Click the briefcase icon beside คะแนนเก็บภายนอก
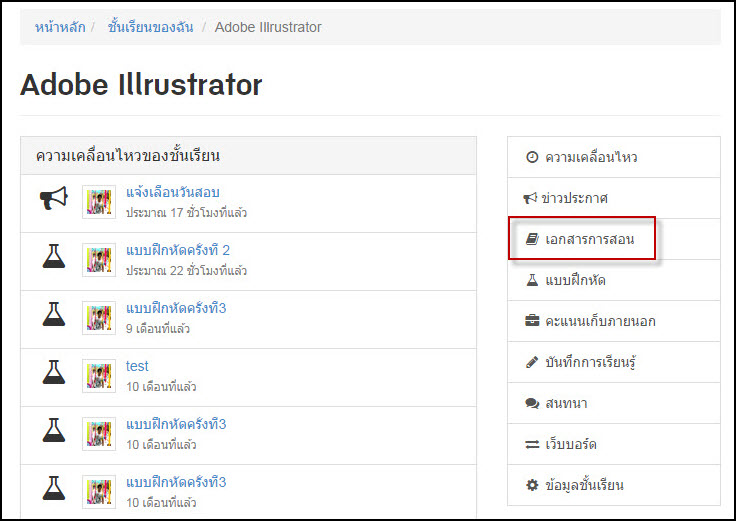 (532, 321)
